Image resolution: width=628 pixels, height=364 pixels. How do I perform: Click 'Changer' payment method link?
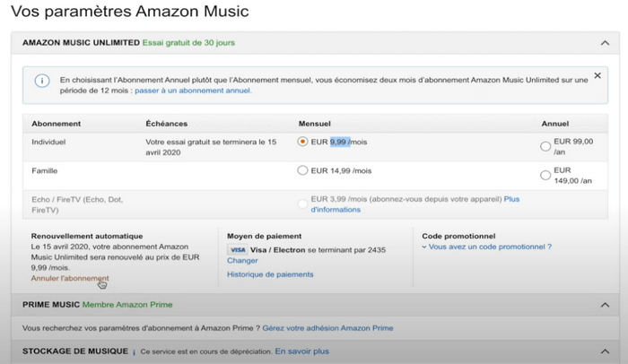[242, 260]
